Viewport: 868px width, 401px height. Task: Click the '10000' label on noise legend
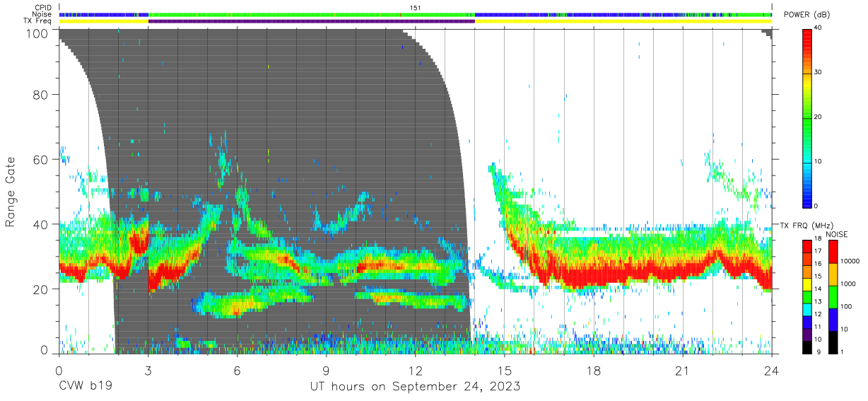(850, 262)
